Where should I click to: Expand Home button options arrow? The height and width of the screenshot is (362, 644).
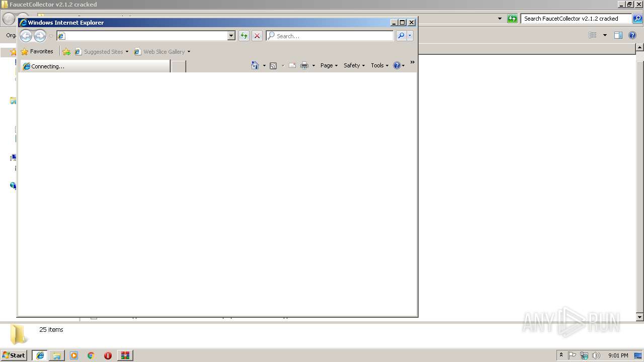point(264,65)
